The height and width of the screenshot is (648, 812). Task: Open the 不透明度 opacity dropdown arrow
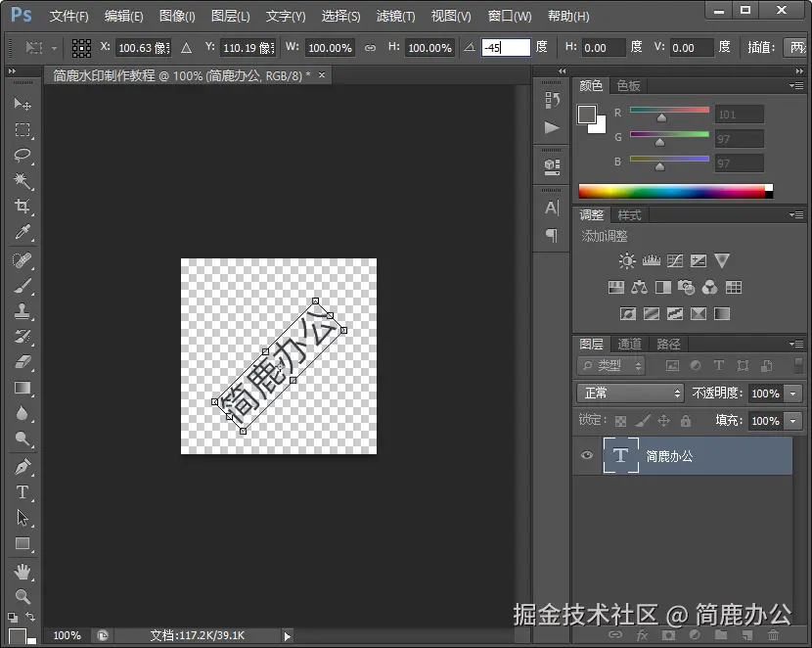[x=794, y=393]
